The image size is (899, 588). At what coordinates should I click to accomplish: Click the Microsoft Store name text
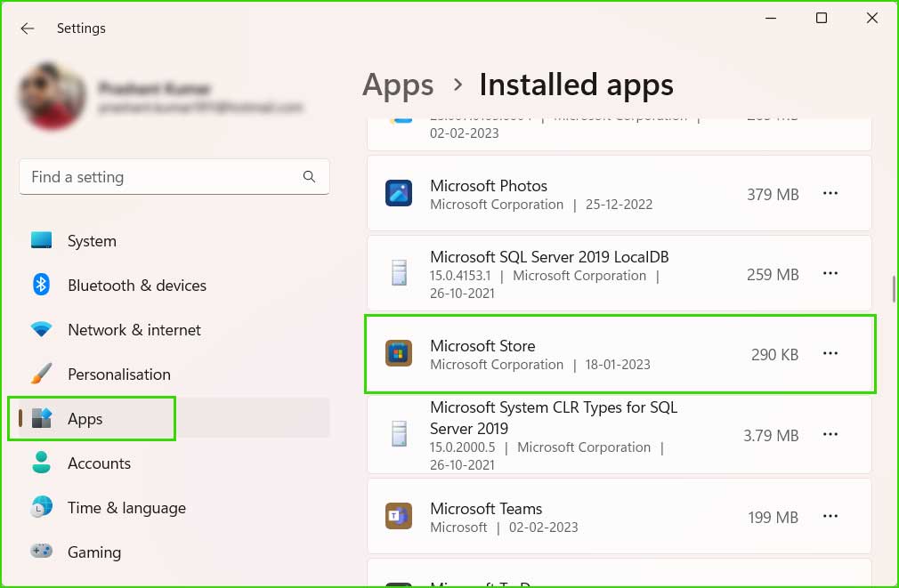[x=482, y=345]
